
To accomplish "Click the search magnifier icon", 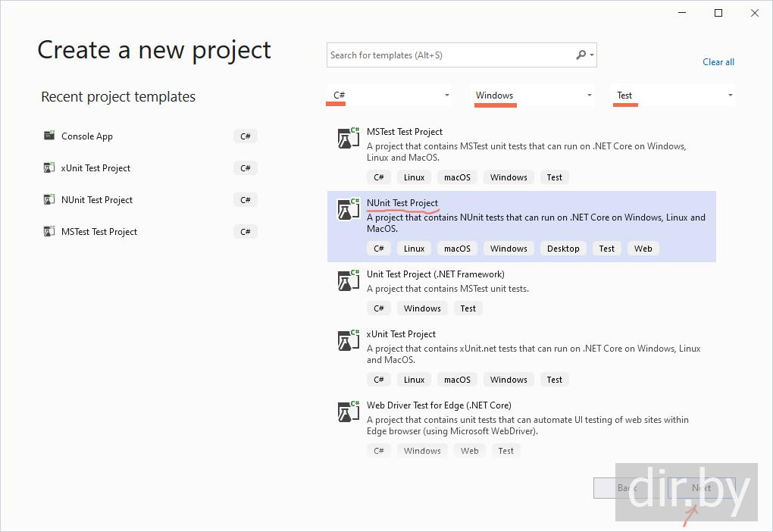I will click(581, 55).
